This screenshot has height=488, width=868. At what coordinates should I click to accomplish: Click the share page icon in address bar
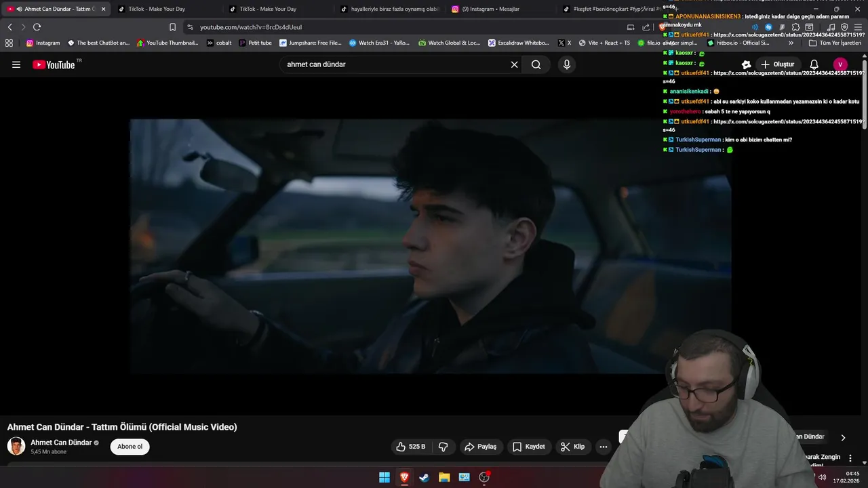[x=646, y=27]
